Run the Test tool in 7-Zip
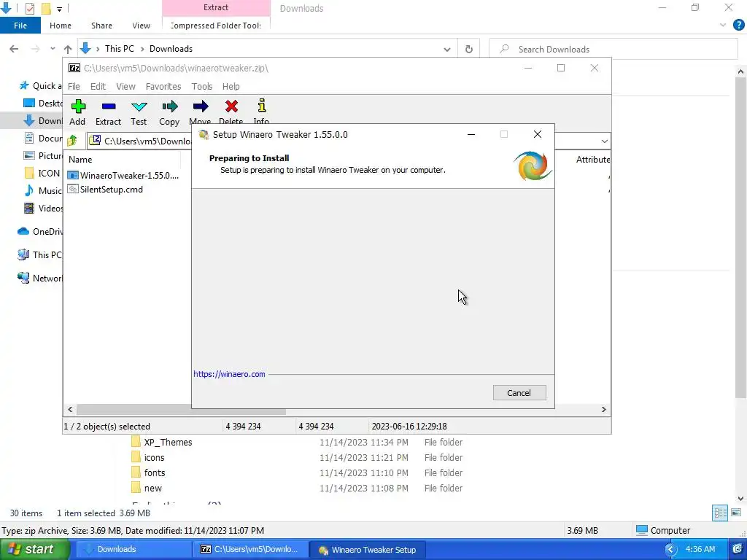The width and height of the screenshot is (747, 560). (x=139, y=112)
